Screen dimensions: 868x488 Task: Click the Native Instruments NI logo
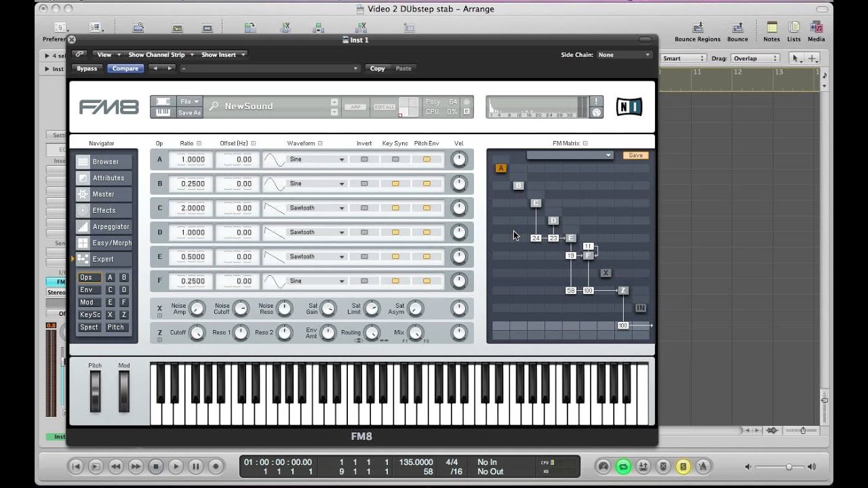click(x=629, y=107)
